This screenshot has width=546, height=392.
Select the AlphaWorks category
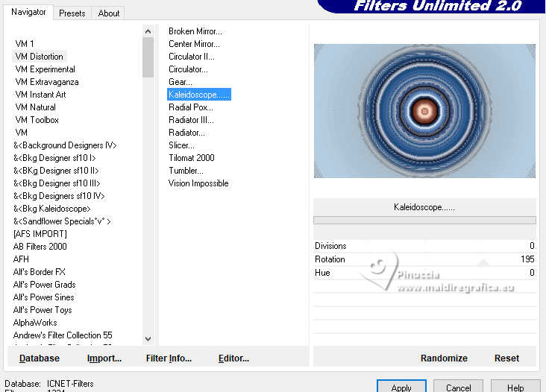pyautogui.click(x=35, y=323)
